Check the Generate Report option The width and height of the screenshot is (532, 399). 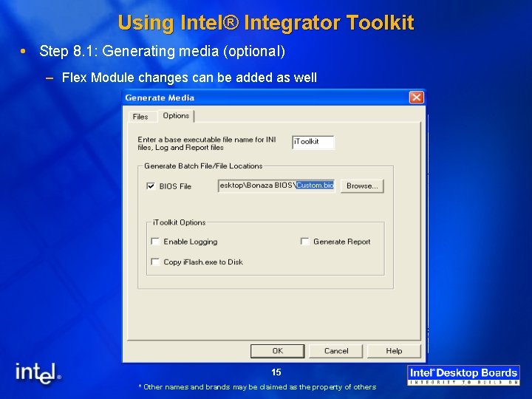[304, 242]
